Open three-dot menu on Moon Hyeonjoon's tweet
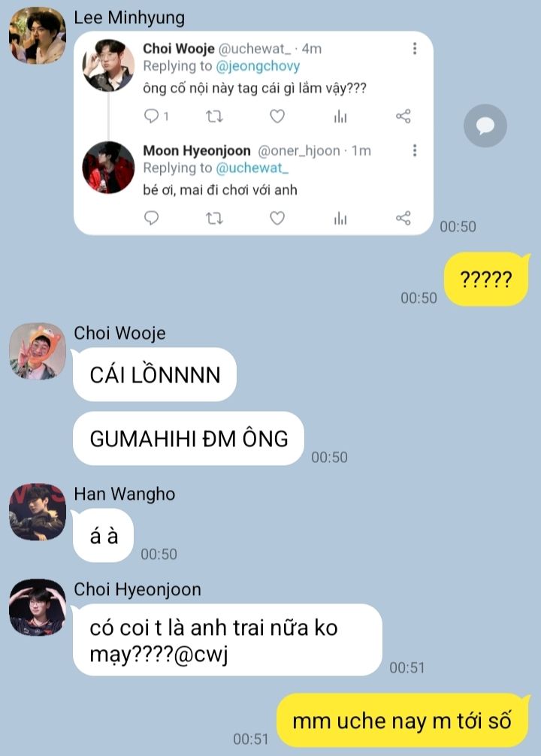This screenshot has height=756, width=541. tap(415, 150)
